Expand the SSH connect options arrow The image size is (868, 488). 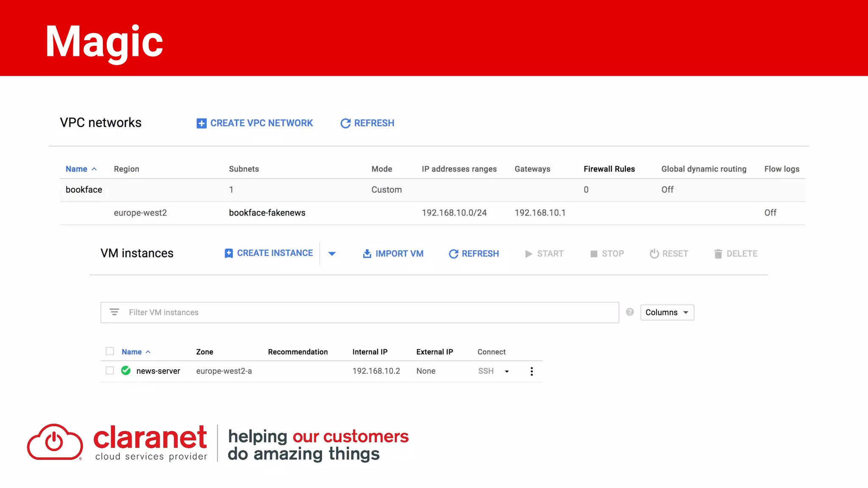pos(506,371)
